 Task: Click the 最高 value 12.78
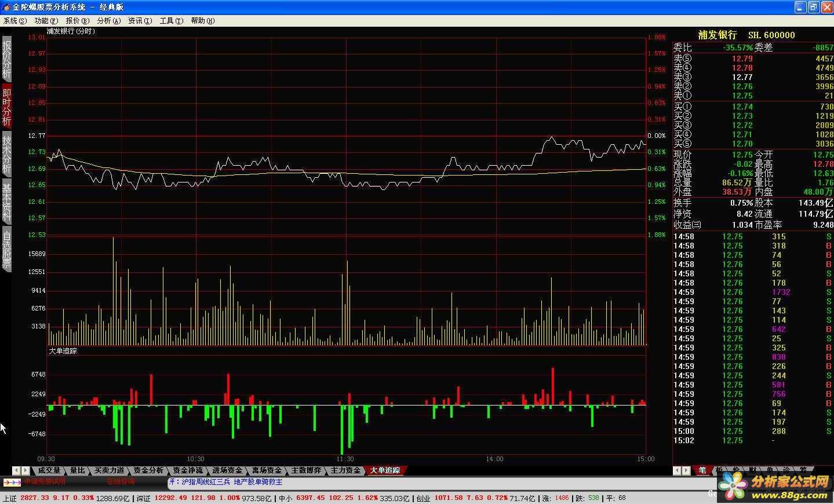click(x=823, y=164)
